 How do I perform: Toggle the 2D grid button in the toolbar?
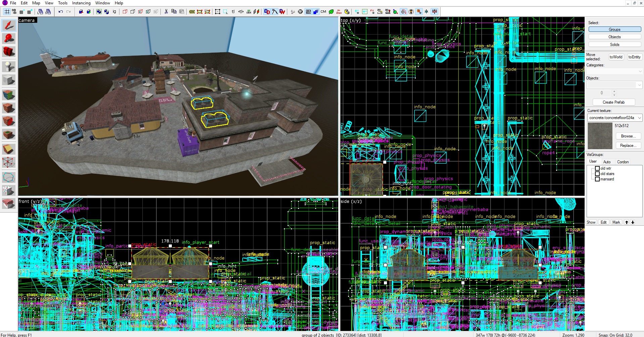click(7, 12)
